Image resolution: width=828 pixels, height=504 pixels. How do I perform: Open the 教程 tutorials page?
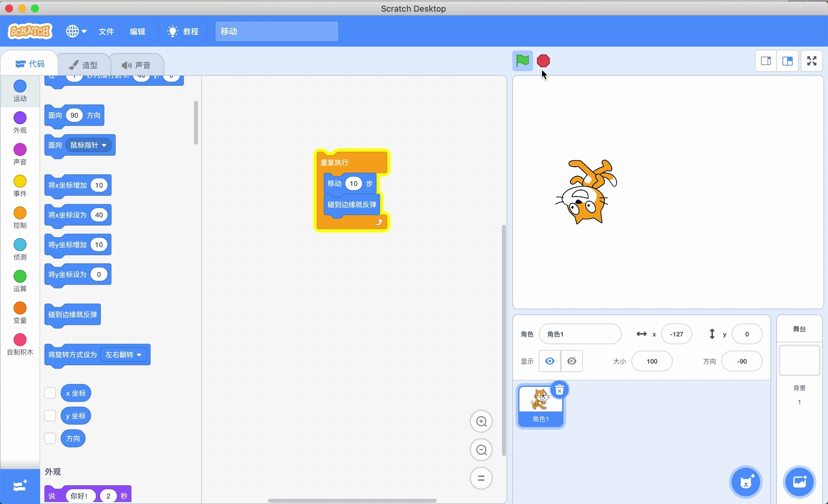click(x=182, y=31)
